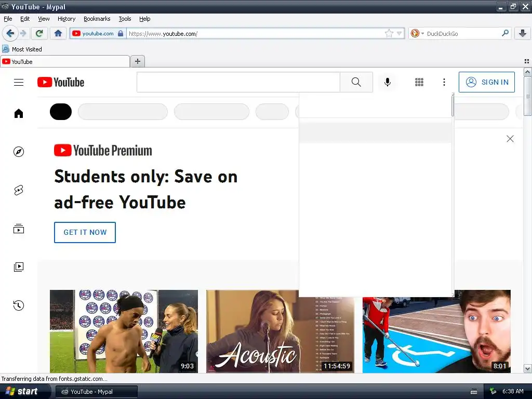
Task: Click the YouTube - Mypal taskbar button
Action: point(96,392)
